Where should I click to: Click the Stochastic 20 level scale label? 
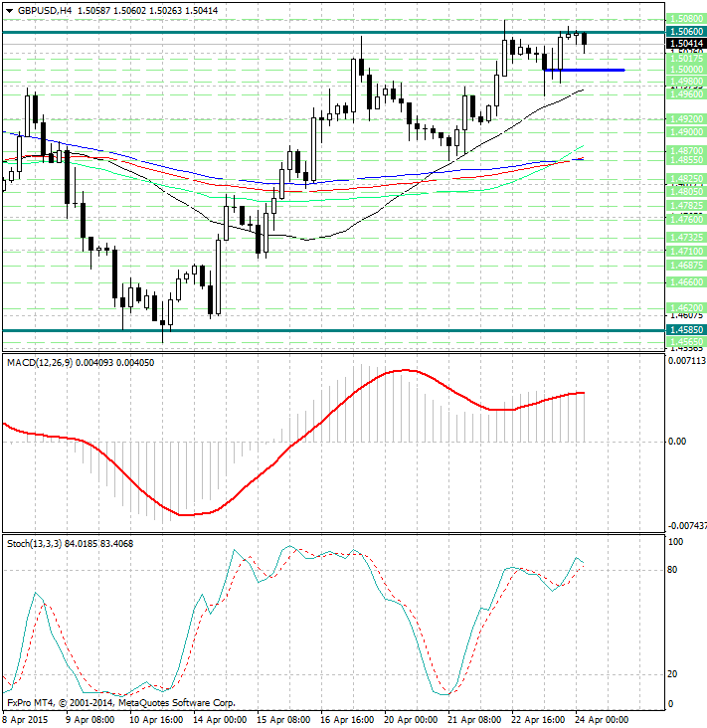click(x=673, y=674)
